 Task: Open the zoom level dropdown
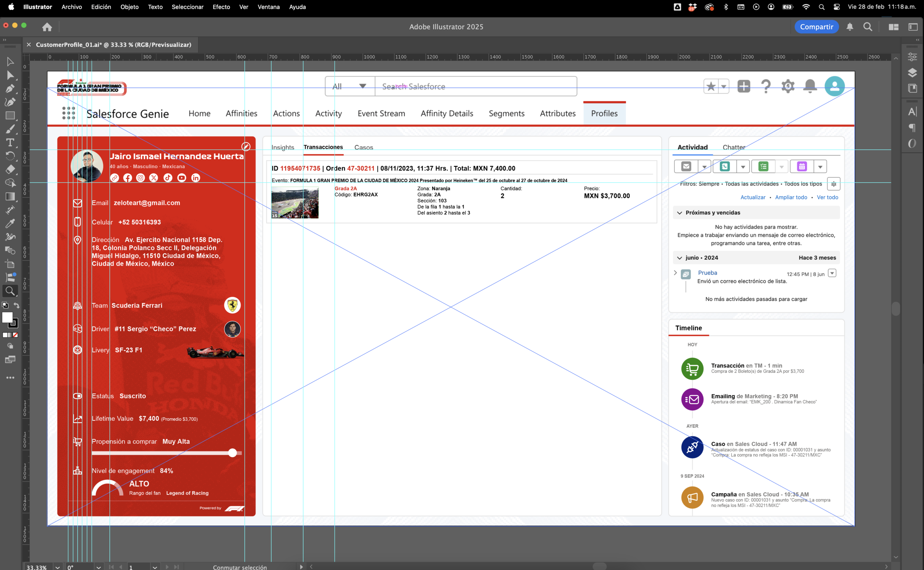[x=57, y=567]
